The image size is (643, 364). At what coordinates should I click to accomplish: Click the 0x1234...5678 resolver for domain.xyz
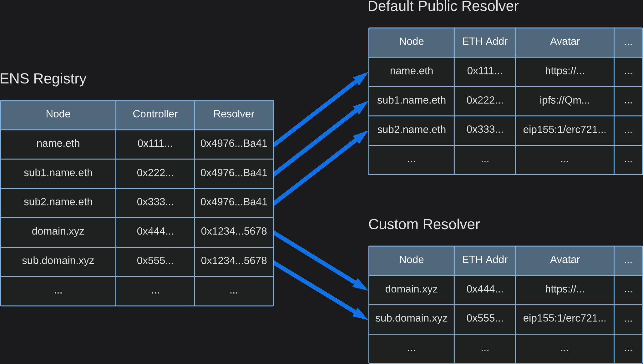pyautogui.click(x=234, y=231)
